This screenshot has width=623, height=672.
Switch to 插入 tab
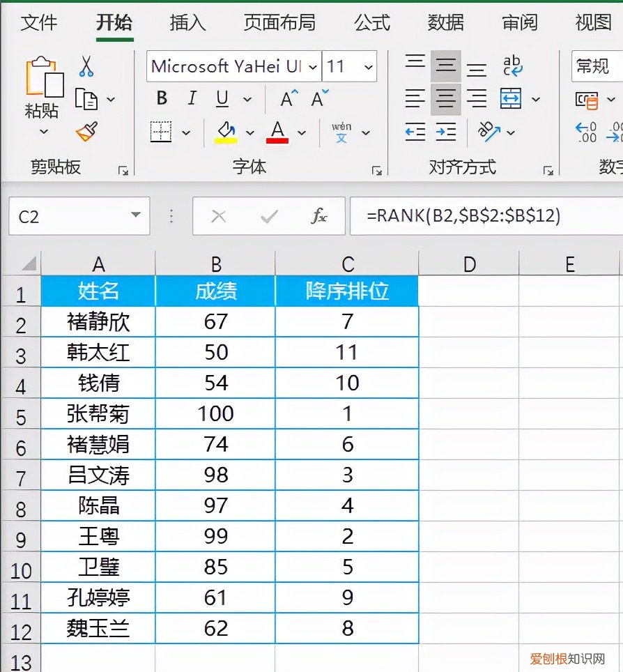(188, 23)
